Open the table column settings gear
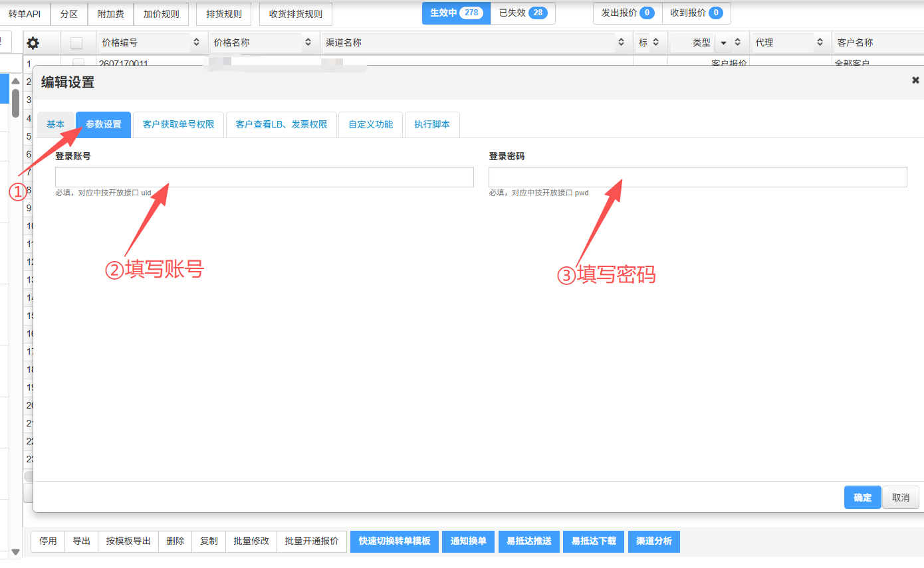Screen dimensions: 924x568 pos(33,43)
